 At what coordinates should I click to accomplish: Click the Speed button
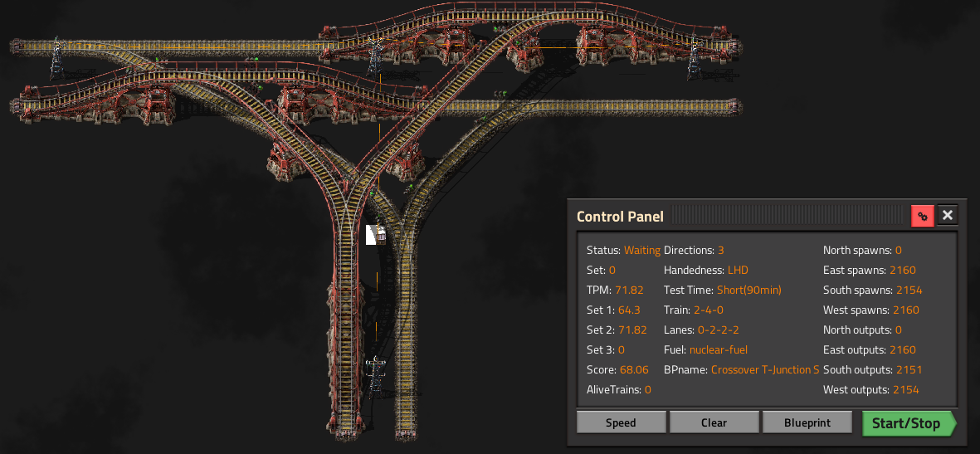click(x=621, y=422)
